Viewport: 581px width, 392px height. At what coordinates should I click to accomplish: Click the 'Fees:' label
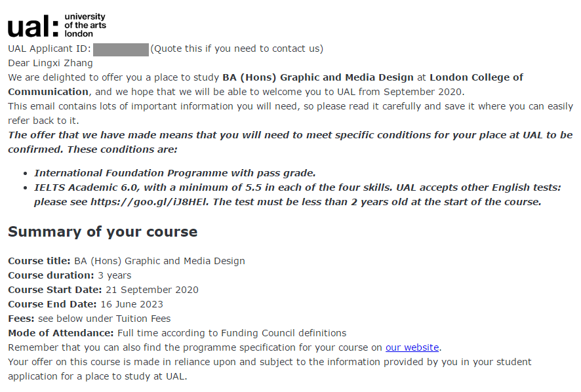pyautogui.click(x=21, y=319)
